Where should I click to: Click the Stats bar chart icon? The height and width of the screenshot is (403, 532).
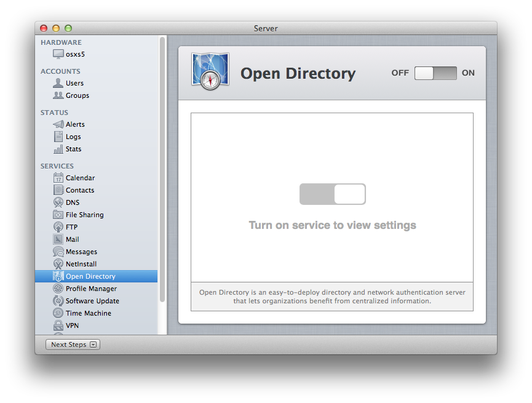[58, 149]
